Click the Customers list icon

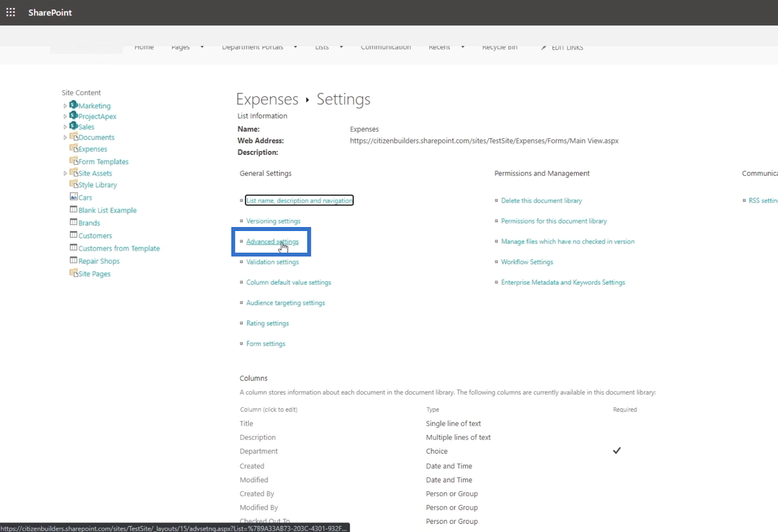pyautogui.click(x=74, y=234)
